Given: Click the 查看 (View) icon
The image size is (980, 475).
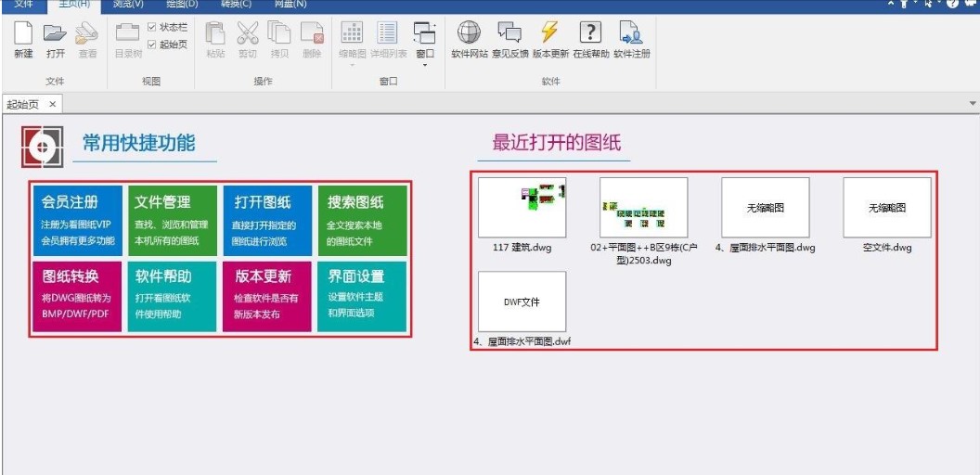Looking at the screenshot, I should click(87, 32).
